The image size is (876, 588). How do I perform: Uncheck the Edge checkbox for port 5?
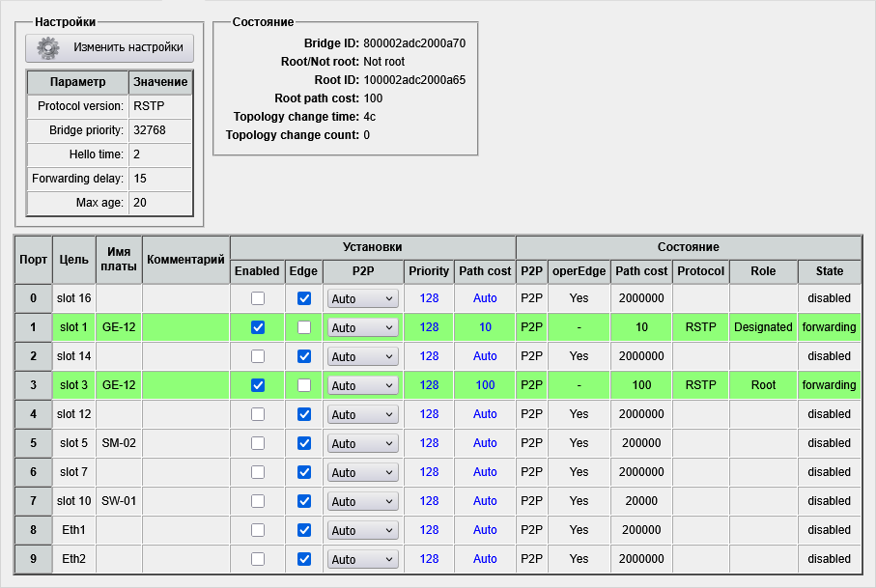click(304, 443)
